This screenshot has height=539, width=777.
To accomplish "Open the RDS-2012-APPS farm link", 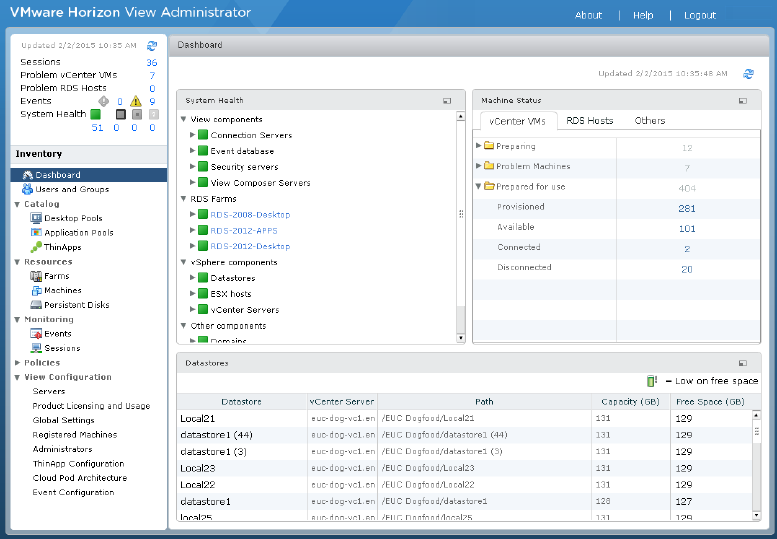I will (250, 230).
